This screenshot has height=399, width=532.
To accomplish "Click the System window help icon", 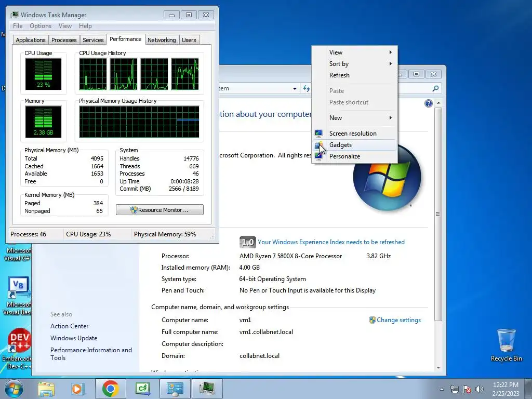I will (428, 103).
